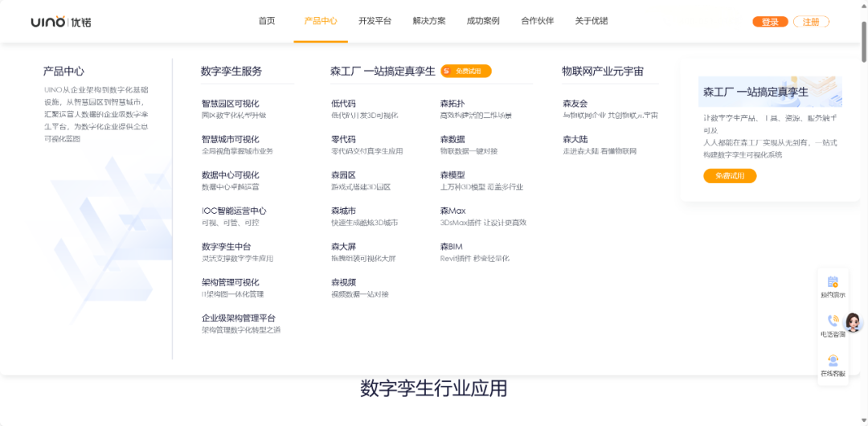868x426 pixels.
Task: Click 免费试用 button in the promo card
Action: click(730, 176)
